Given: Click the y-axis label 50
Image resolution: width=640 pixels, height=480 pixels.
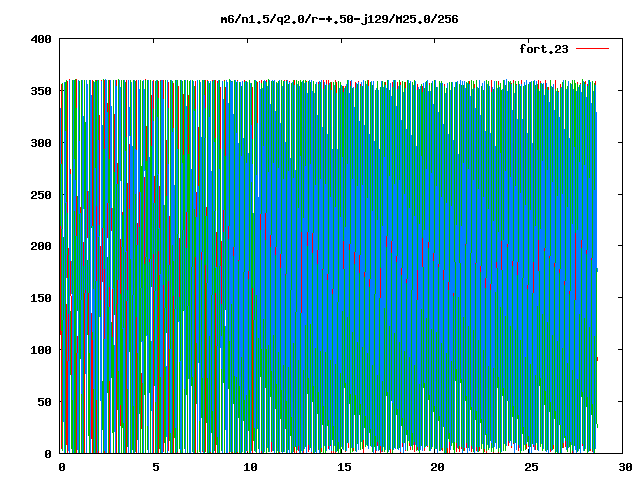Looking at the screenshot, I should (x=44, y=402).
